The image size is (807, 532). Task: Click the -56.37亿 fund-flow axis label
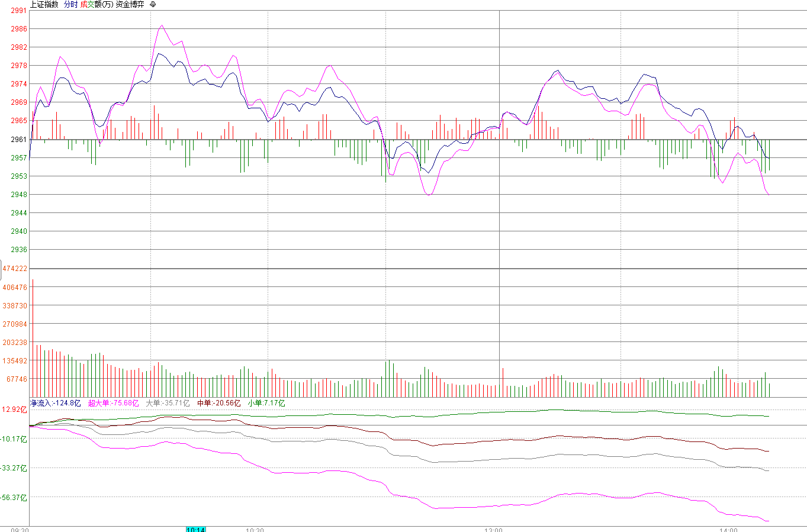[14, 498]
